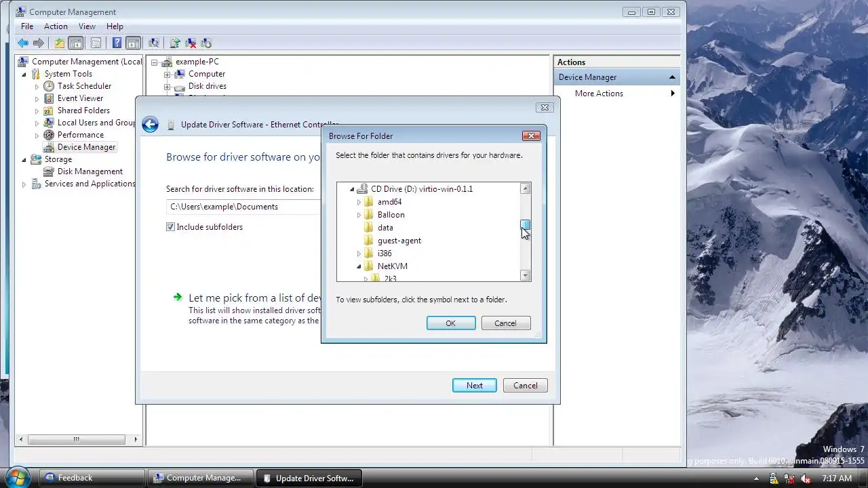Open the Properties toolbar icon

point(96,43)
